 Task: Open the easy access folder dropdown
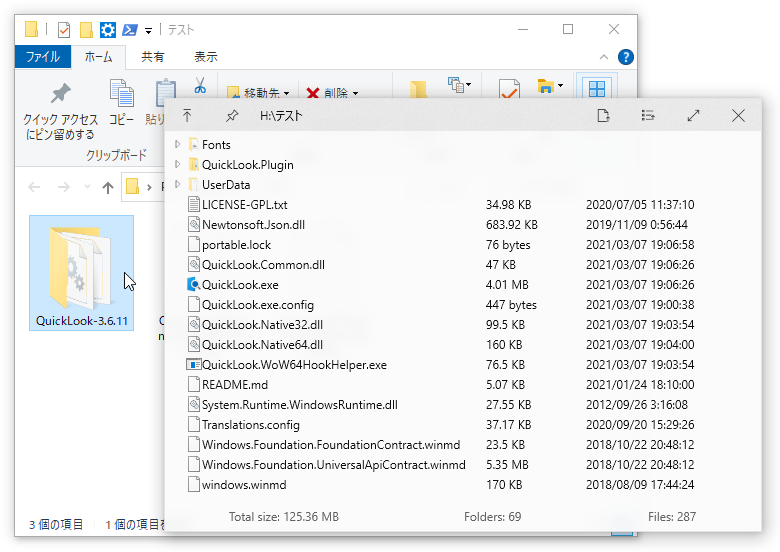click(550, 87)
